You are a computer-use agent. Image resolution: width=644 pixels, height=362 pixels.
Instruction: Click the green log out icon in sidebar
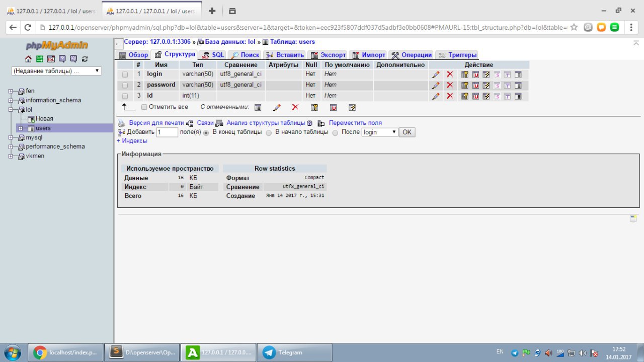coord(40,58)
